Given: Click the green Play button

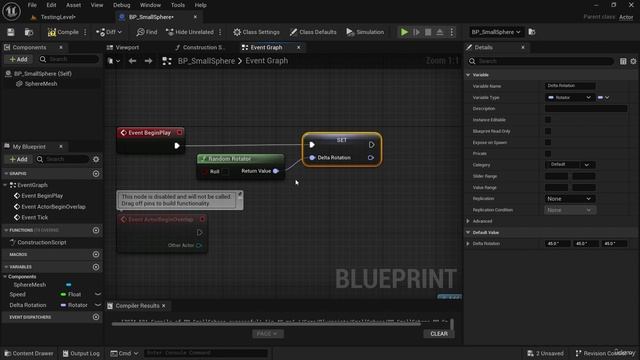Looking at the screenshot, I should click(x=404, y=32).
